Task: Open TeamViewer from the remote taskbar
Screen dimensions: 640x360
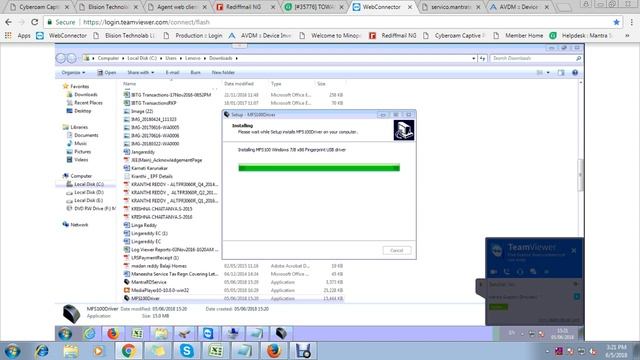Action: (208, 333)
